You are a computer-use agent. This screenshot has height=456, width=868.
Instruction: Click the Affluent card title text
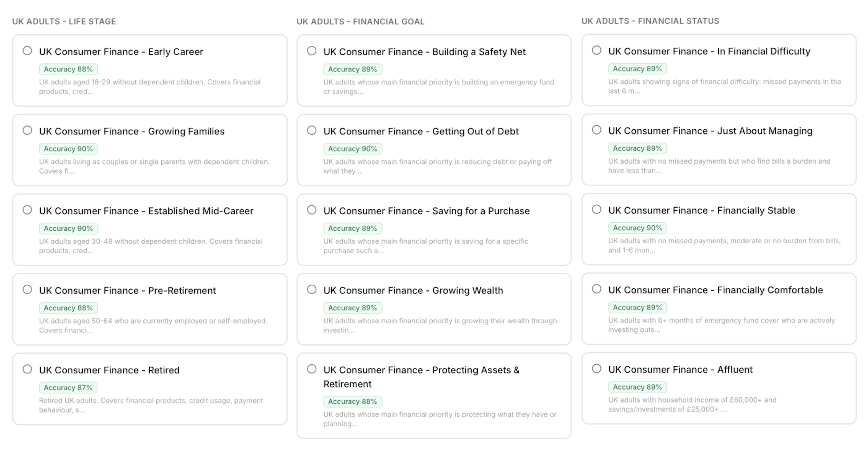[680, 370]
